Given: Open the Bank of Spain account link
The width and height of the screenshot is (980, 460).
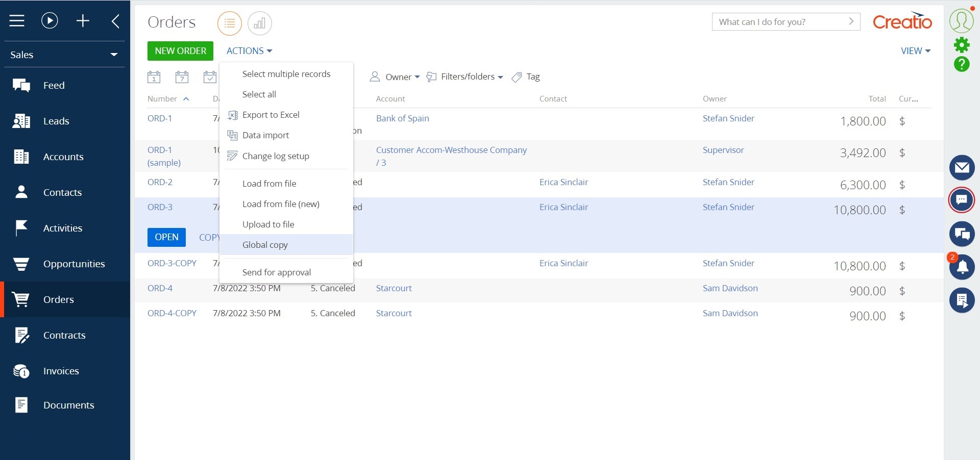Looking at the screenshot, I should pyautogui.click(x=402, y=118).
